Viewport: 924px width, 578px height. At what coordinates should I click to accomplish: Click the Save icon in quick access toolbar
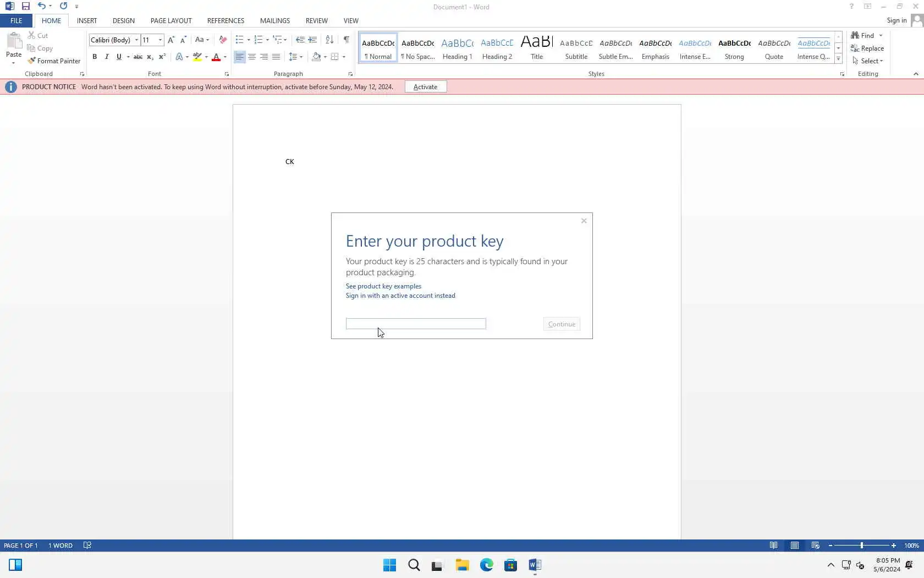tap(25, 6)
